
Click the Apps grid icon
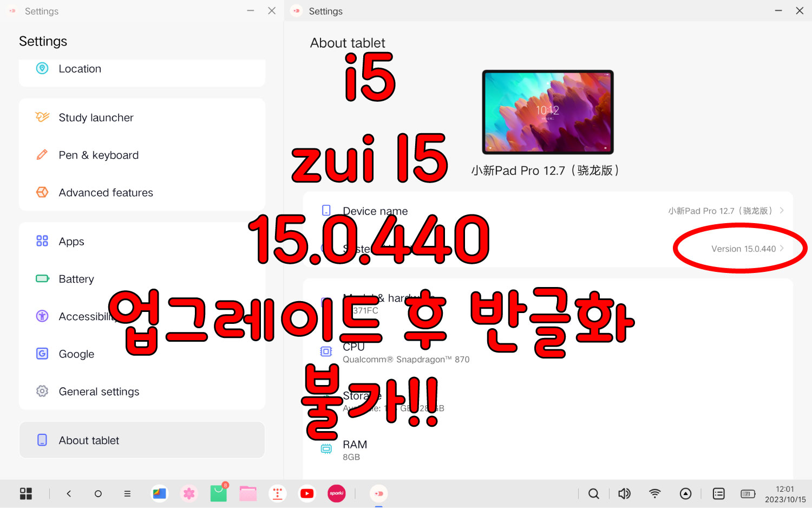point(42,241)
